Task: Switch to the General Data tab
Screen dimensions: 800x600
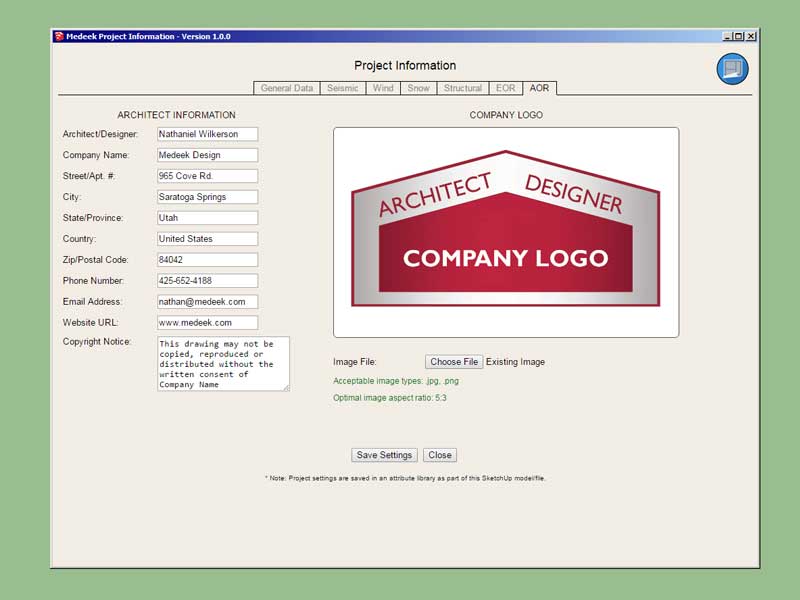Action: tap(286, 88)
